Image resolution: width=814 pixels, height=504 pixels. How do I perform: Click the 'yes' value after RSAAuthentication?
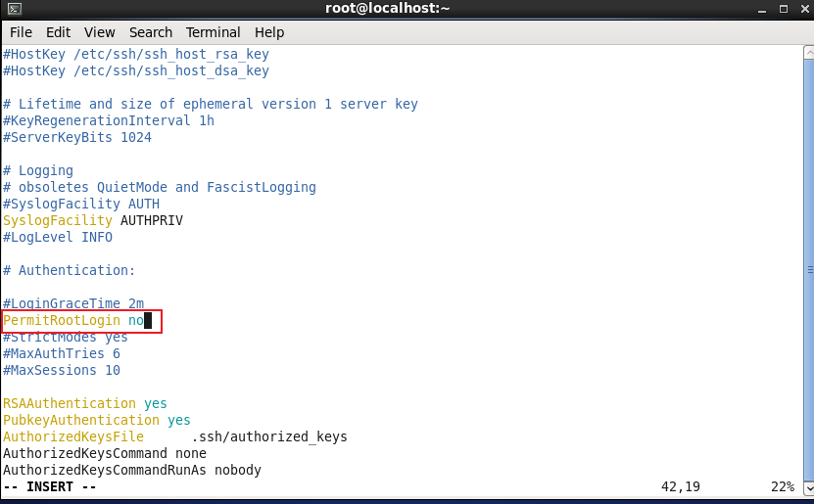[155, 403]
